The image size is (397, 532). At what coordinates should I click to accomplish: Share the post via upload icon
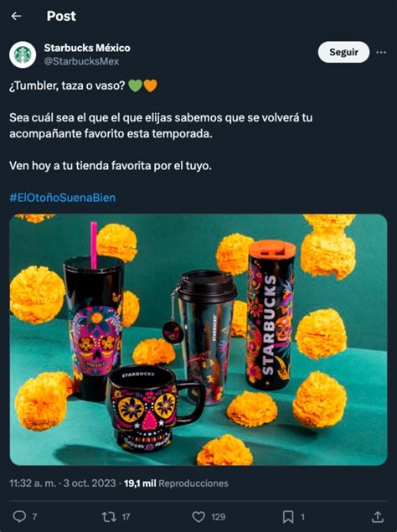[x=378, y=517]
